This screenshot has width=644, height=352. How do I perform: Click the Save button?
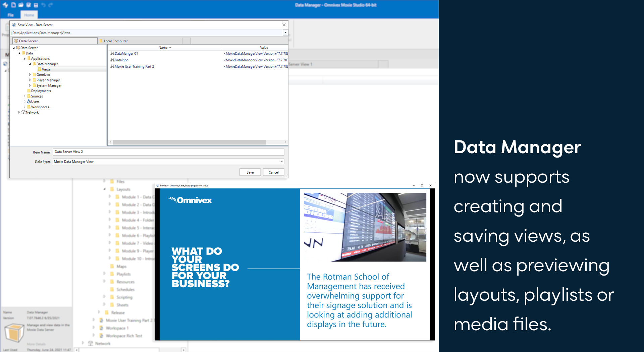click(x=250, y=172)
